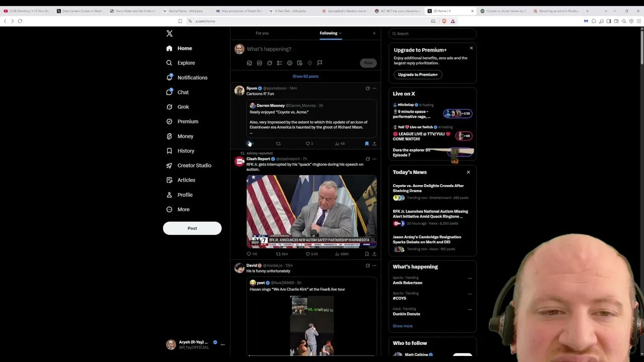
Task: Show 62 new posts
Action: click(305, 76)
